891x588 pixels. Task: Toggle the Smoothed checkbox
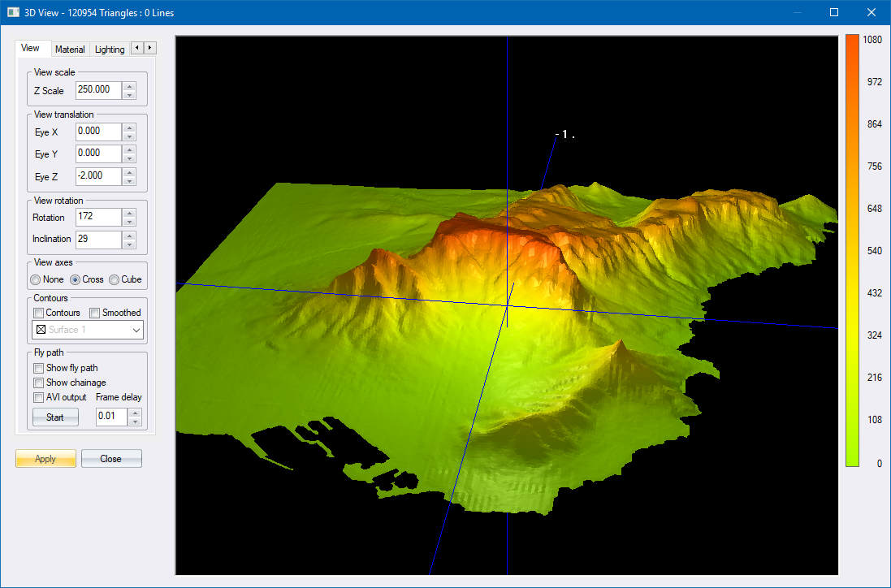94,313
